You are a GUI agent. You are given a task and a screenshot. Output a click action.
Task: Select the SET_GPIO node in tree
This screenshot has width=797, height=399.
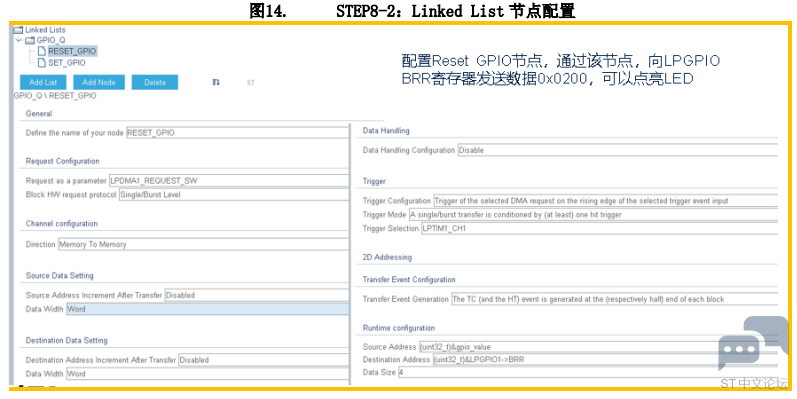pyautogui.click(x=67, y=63)
